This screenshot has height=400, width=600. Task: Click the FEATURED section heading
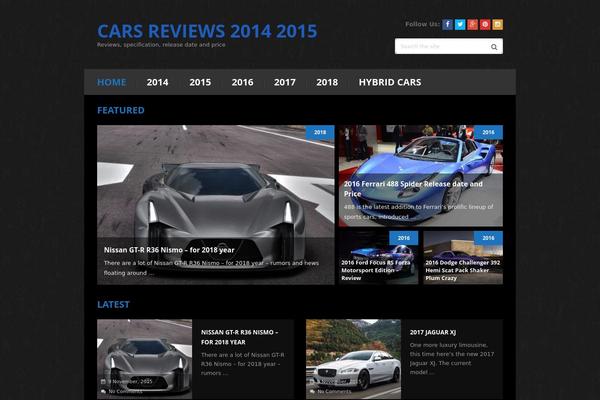click(x=121, y=110)
